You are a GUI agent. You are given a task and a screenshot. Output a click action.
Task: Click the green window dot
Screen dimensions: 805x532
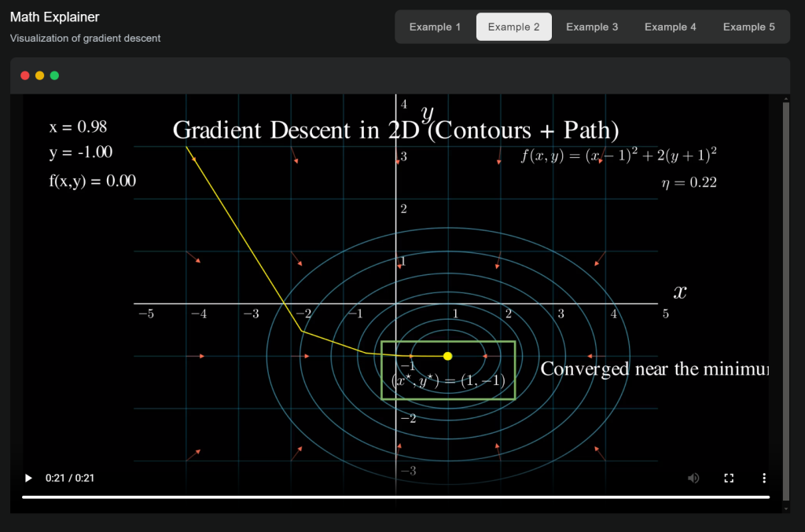[55, 75]
